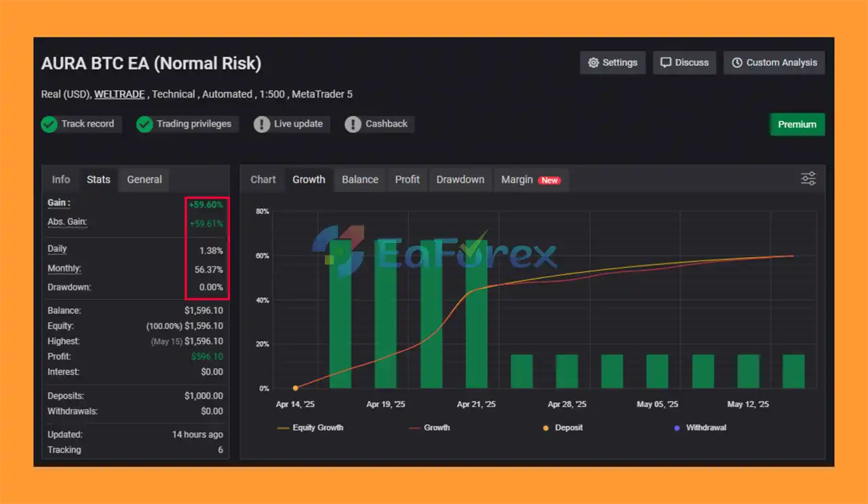Click the Track record green checkmark icon

coord(49,124)
